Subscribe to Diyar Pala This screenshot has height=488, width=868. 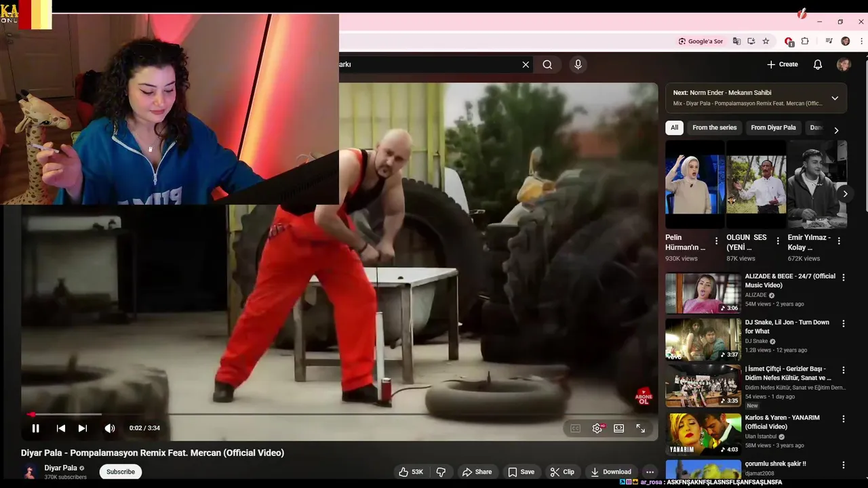point(121,472)
